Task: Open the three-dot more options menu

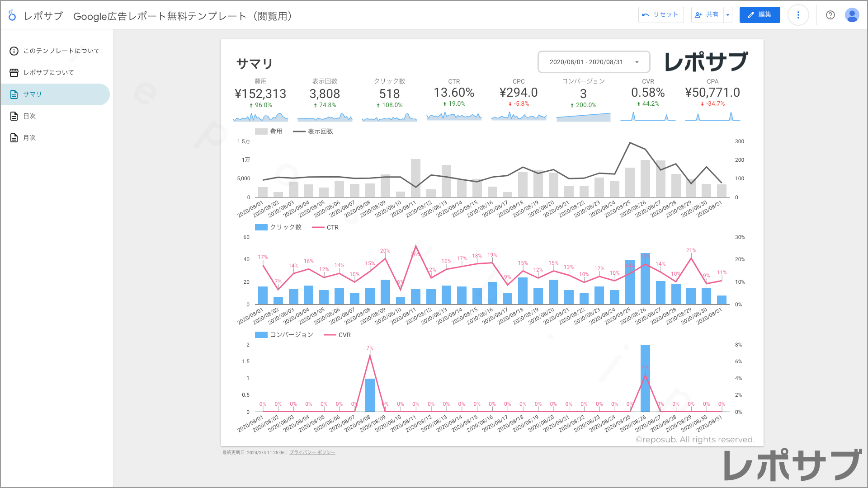Action: coord(798,15)
